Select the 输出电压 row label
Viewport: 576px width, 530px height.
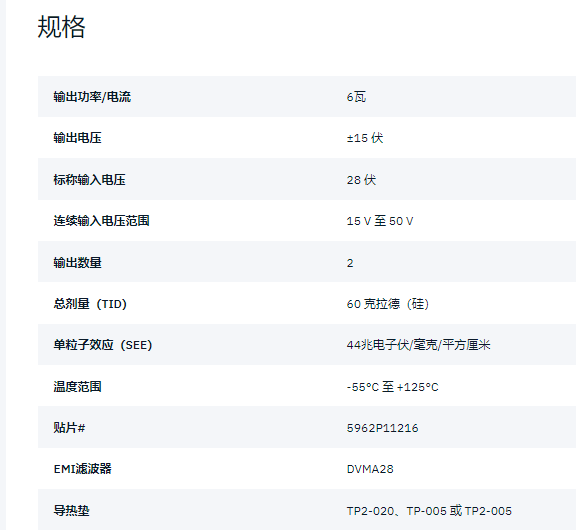(x=78, y=138)
